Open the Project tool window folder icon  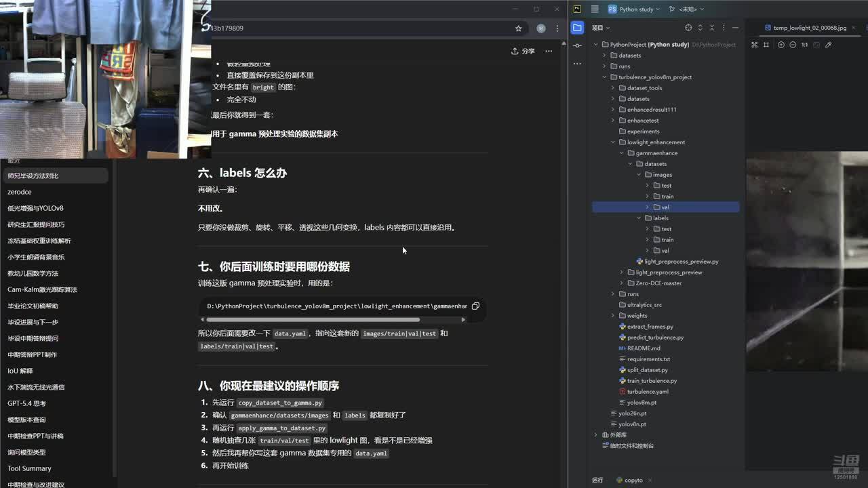577,28
